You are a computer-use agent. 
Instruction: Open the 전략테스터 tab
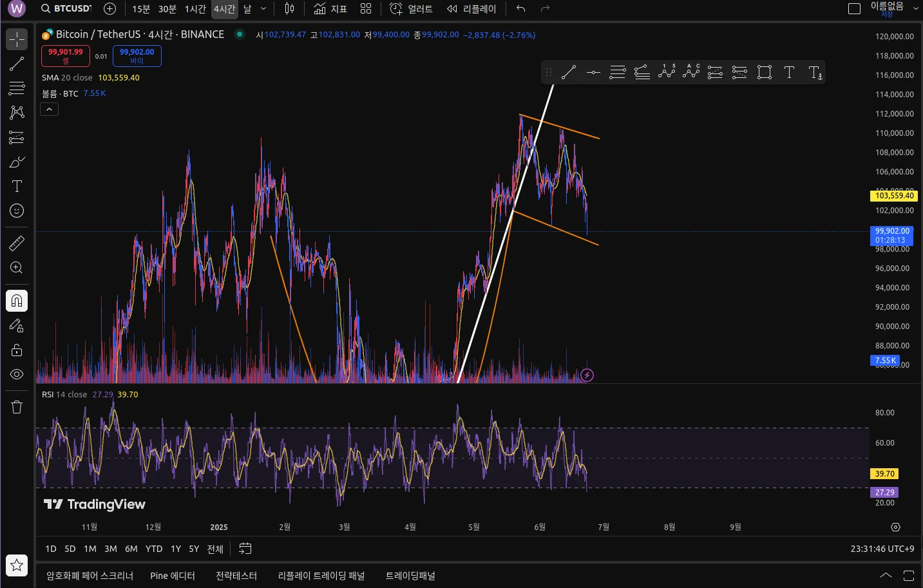[236, 576]
